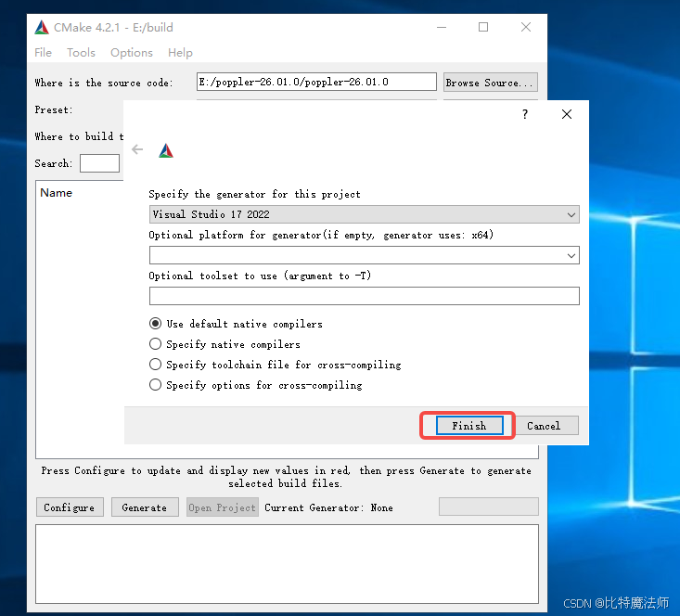Open the Help menu

(180, 53)
